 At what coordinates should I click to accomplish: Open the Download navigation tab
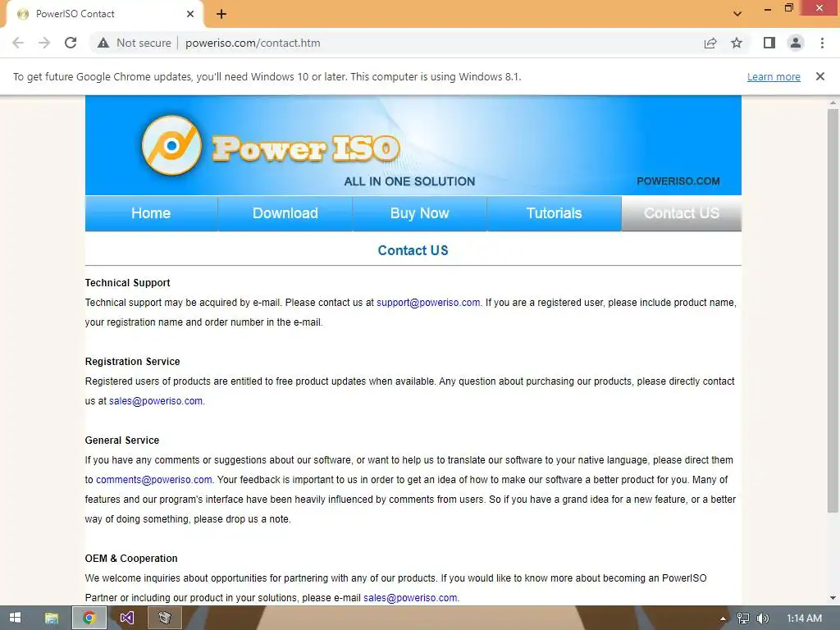[x=285, y=213]
